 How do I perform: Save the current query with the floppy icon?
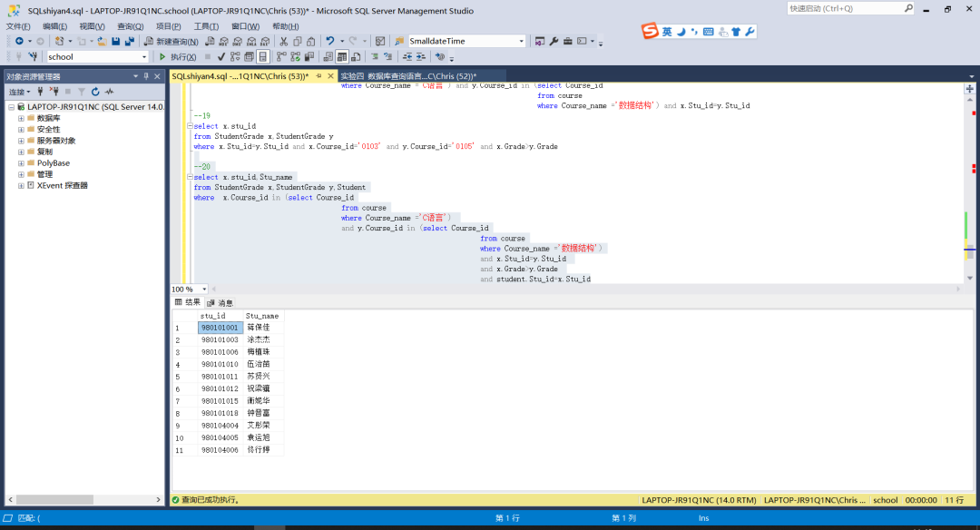pyautogui.click(x=115, y=41)
